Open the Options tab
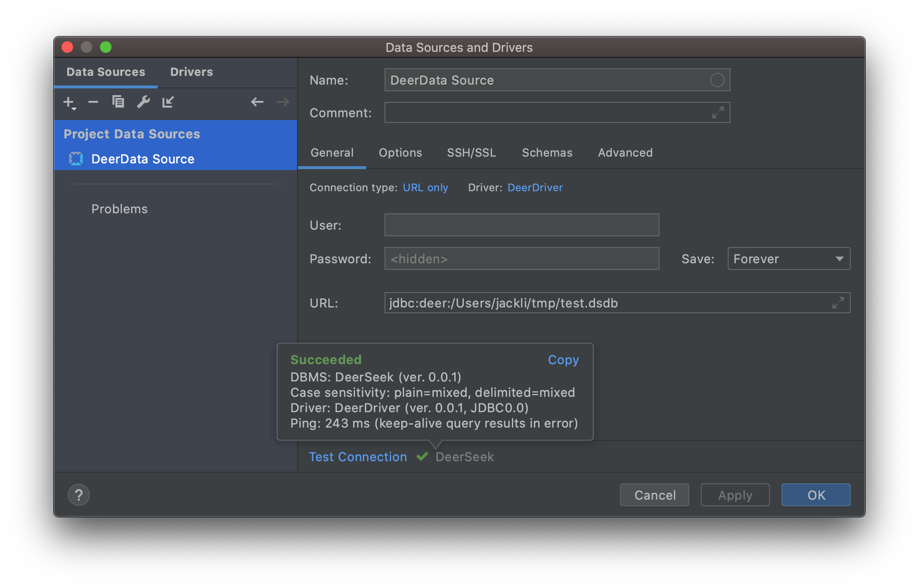This screenshot has width=919, height=588. tap(400, 153)
